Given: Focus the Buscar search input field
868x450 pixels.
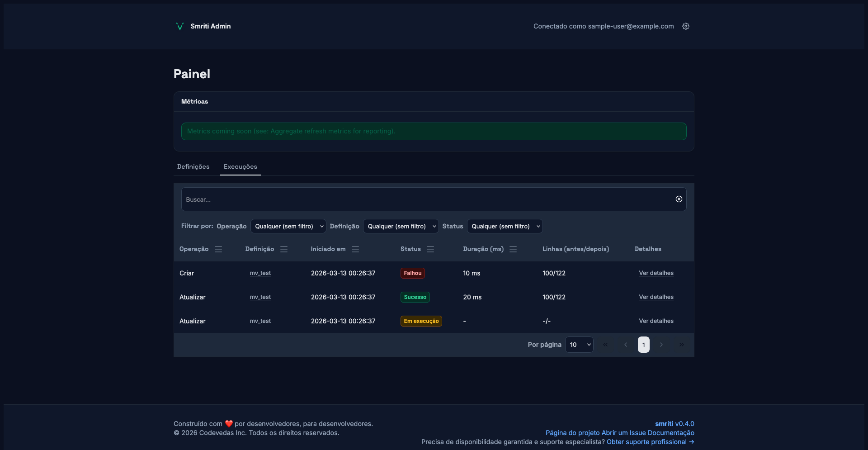Looking at the screenshot, I should point(425,199).
